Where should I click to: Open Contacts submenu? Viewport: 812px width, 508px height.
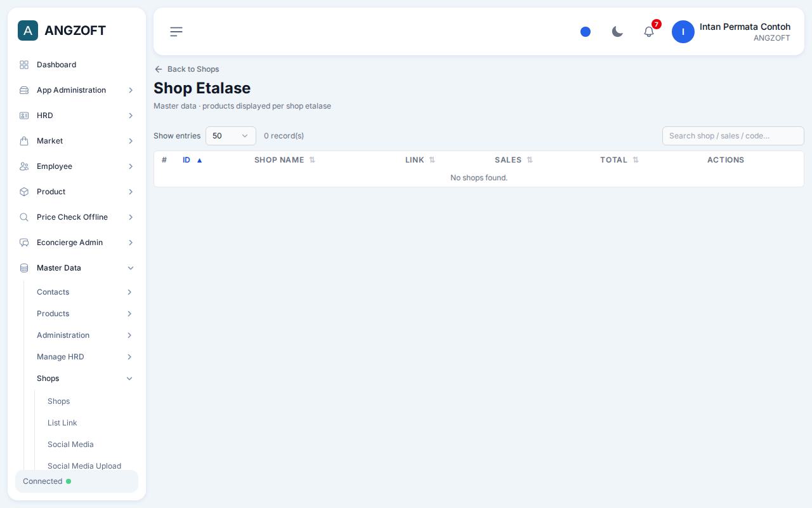point(85,292)
